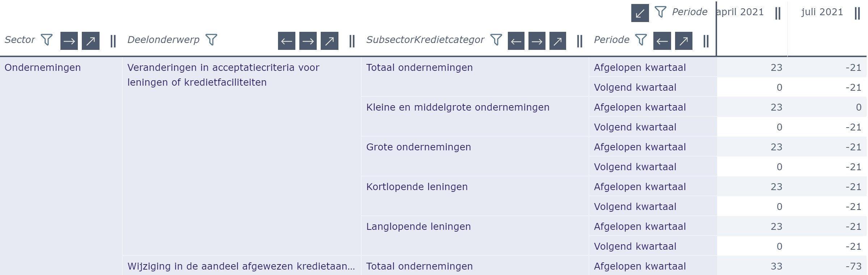Open the row Periode dimension filter
The width and height of the screenshot is (868, 275).
click(x=641, y=40)
